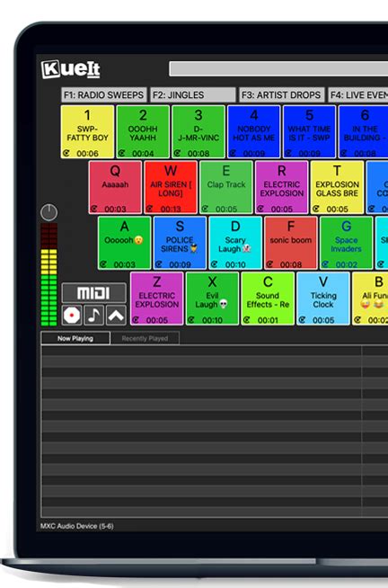
Task: Click loop icon on A Oooooh pad
Action: pos(104,264)
